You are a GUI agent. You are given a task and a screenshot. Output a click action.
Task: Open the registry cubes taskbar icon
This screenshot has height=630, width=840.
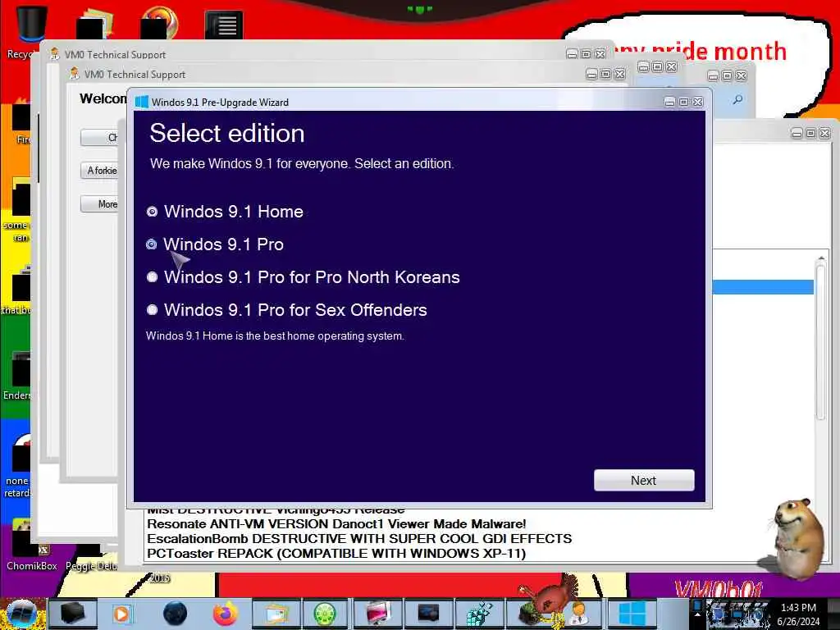(x=478, y=614)
